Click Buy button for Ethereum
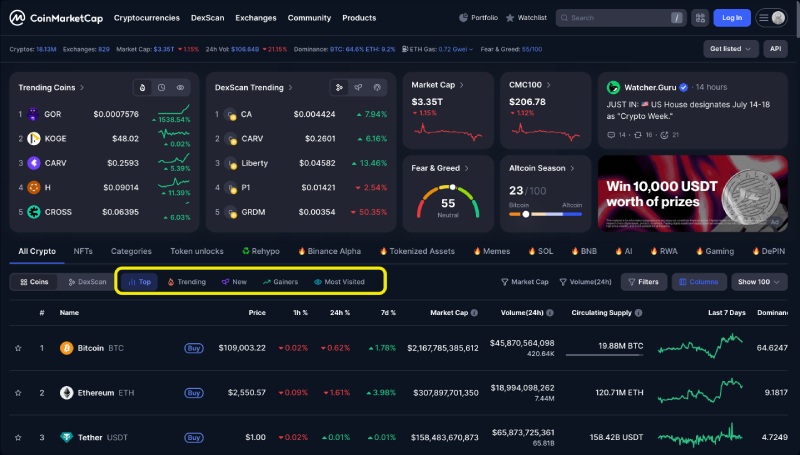Viewport: 800px width, 455px height. (x=193, y=393)
